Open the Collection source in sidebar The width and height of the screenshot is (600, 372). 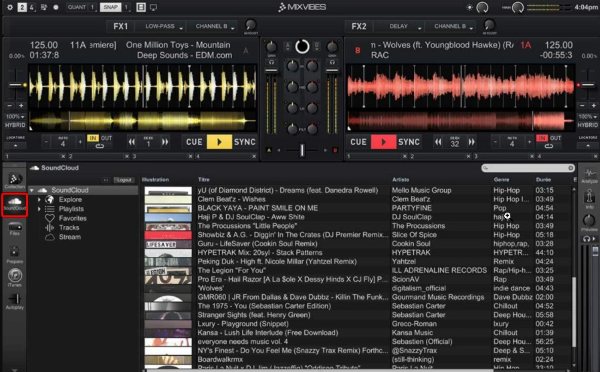coord(15,181)
